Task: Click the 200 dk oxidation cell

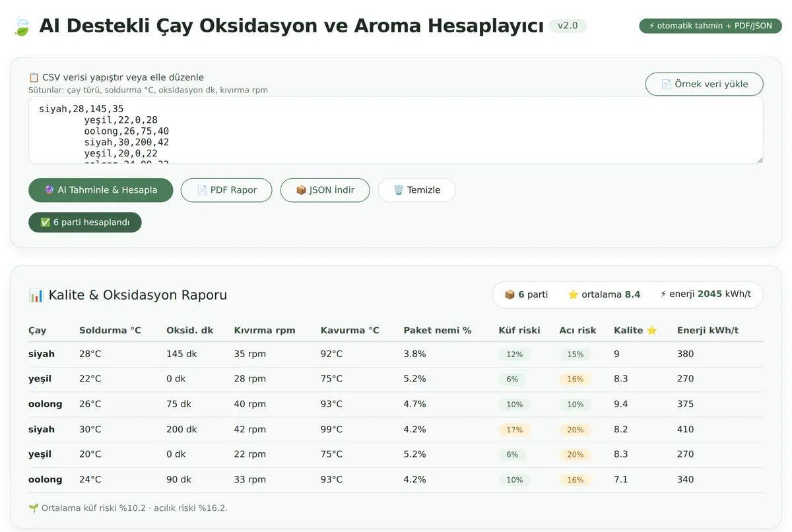Action: point(182,429)
